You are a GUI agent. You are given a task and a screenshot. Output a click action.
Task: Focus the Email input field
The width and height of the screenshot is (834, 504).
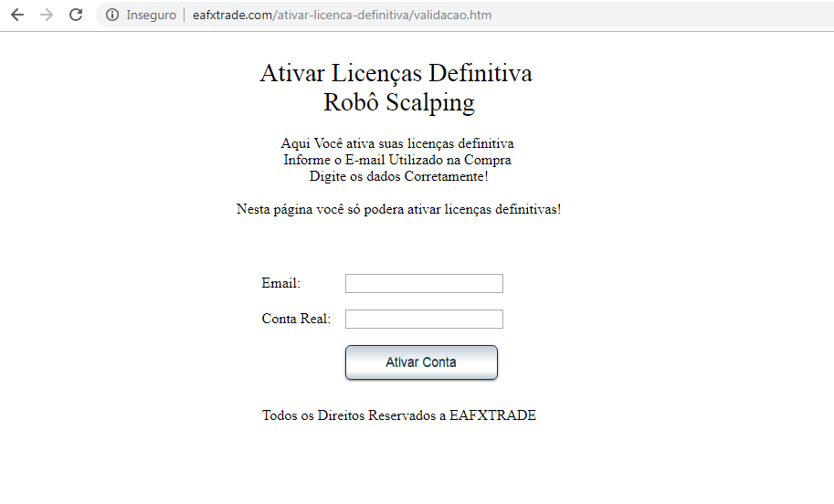pos(424,284)
